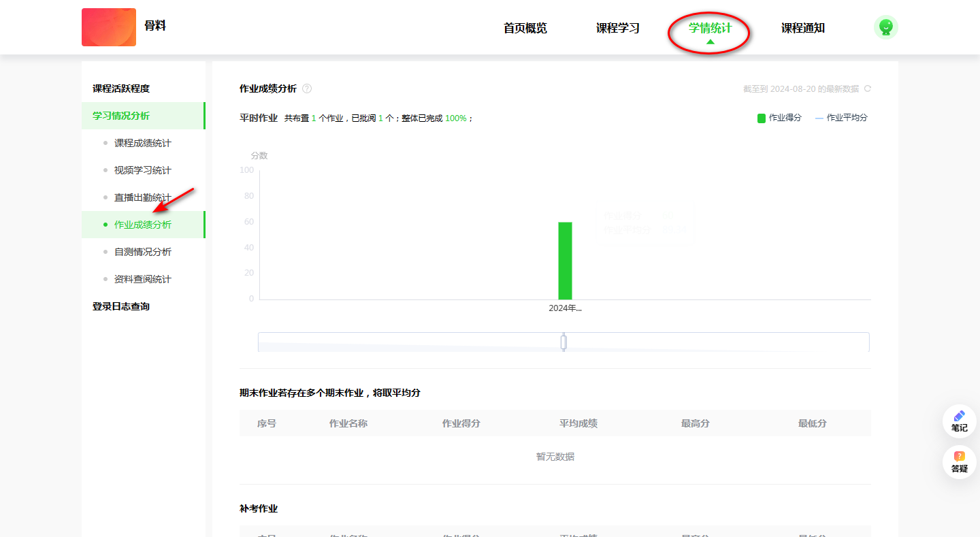
Task: Go to 首页概览 tab
Action: [525, 29]
